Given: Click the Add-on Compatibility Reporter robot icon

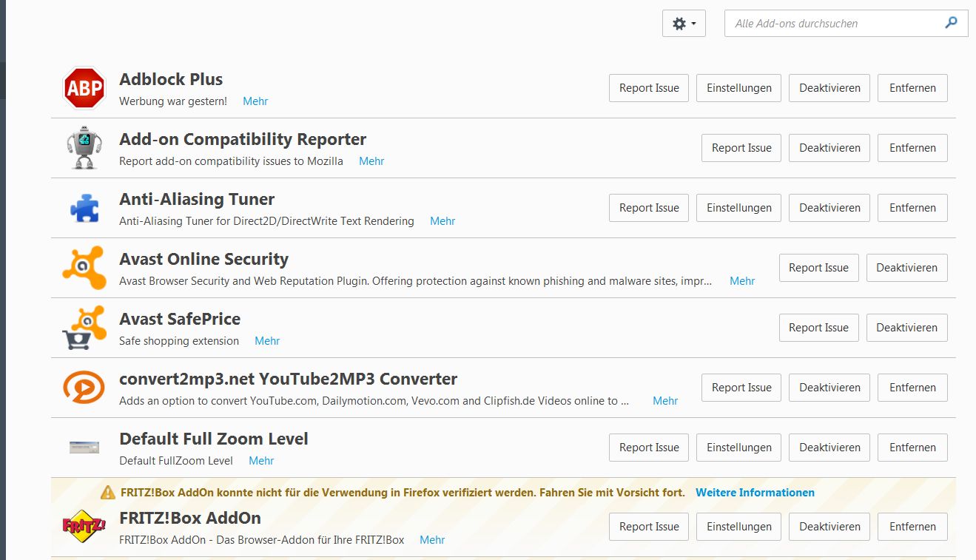Looking at the screenshot, I should click(84, 148).
